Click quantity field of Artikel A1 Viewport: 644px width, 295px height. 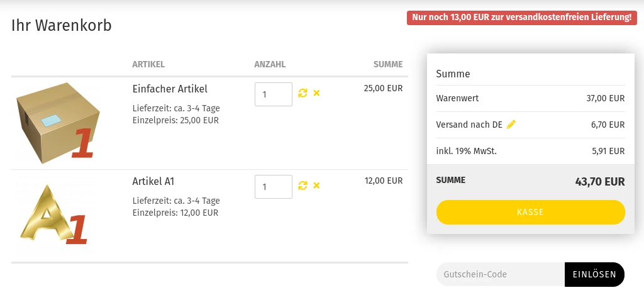[x=274, y=187]
